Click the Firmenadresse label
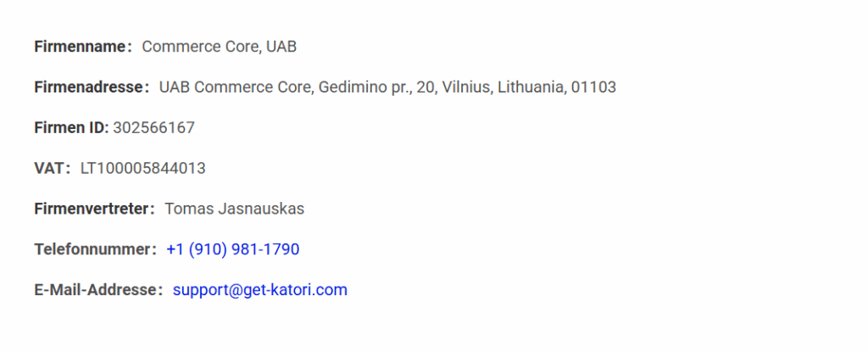868x352 pixels. click(89, 87)
